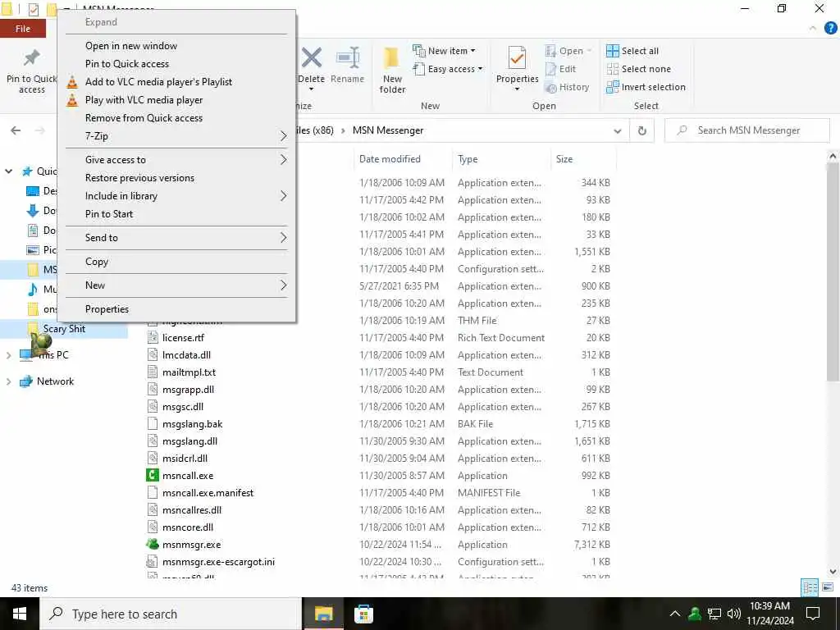
Task: Expand the This PC tree node
Action: pos(8,355)
